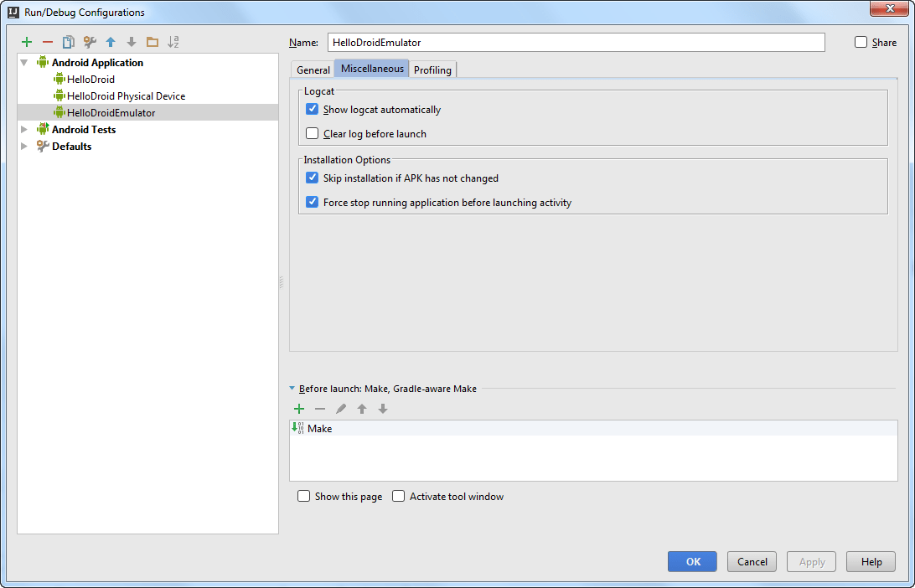The image size is (915, 588).
Task: Click the Android Tests label
Action: 84,130
